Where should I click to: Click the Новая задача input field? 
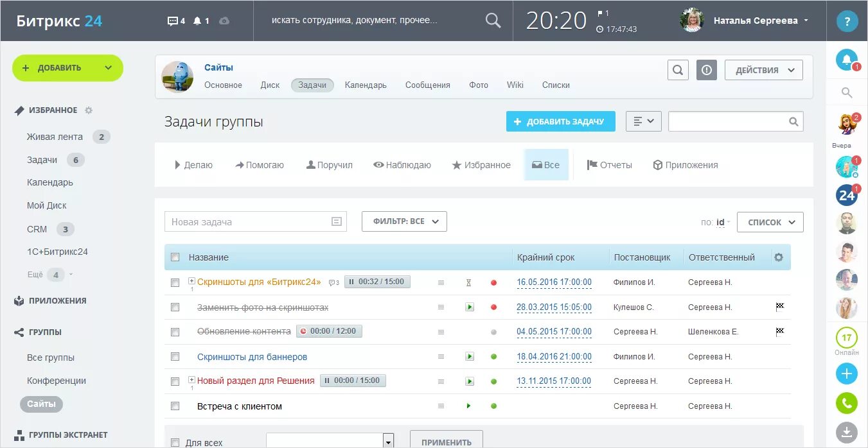tap(256, 221)
